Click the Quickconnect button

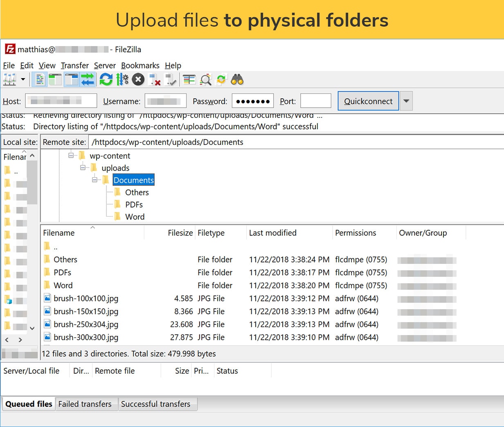coord(368,101)
